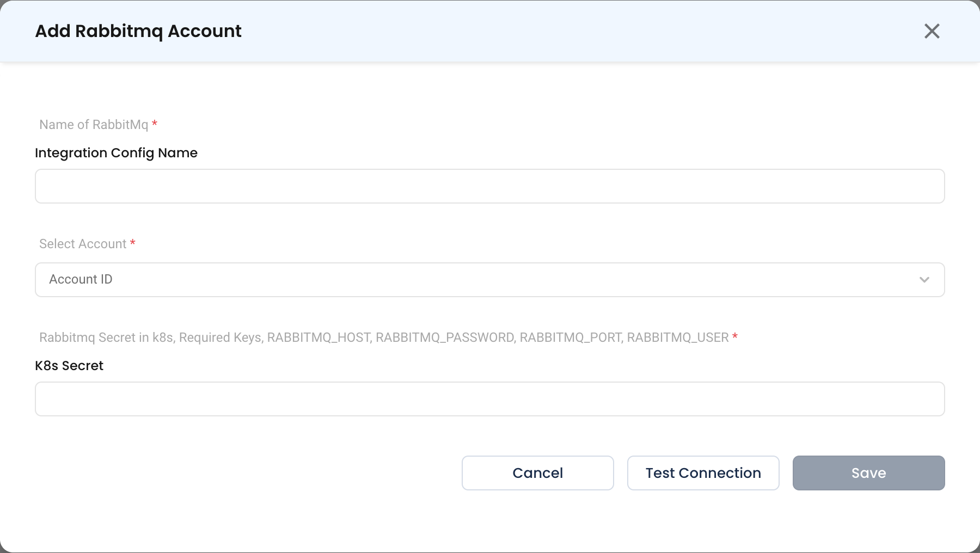The height and width of the screenshot is (553, 980).
Task: Click the 'Name of RabbitMq' label
Action: point(94,125)
